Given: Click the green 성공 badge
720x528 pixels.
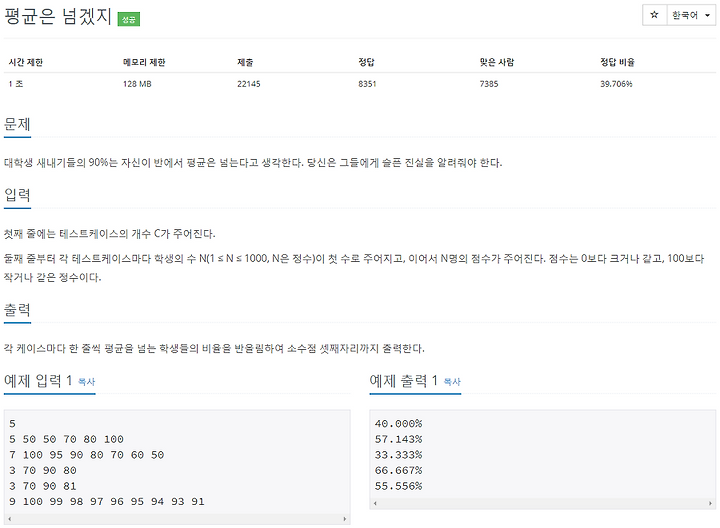Looking at the screenshot, I should coord(129,19).
